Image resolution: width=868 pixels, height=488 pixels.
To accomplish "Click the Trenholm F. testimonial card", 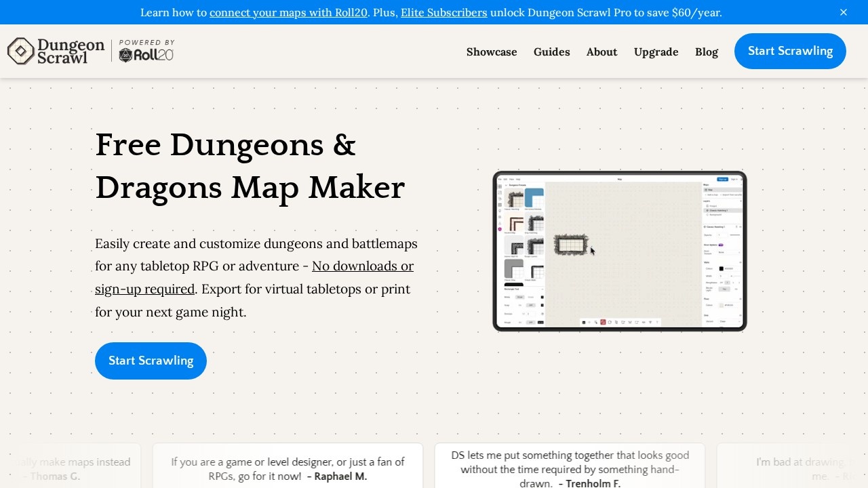I will click(x=570, y=466).
